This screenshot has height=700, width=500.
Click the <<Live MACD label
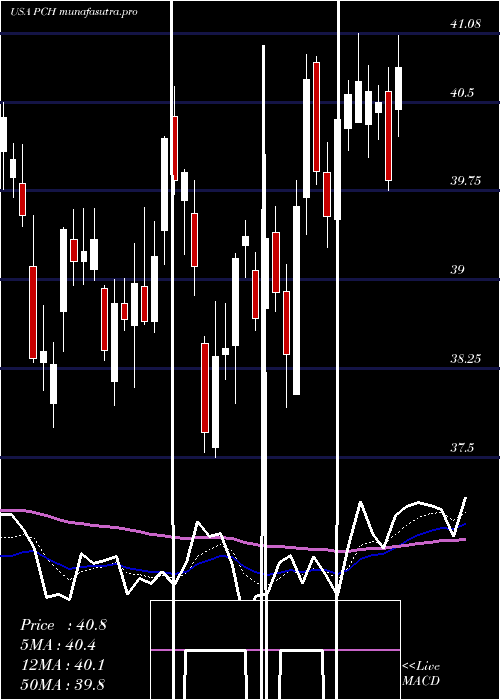pyautogui.click(x=421, y=674)
